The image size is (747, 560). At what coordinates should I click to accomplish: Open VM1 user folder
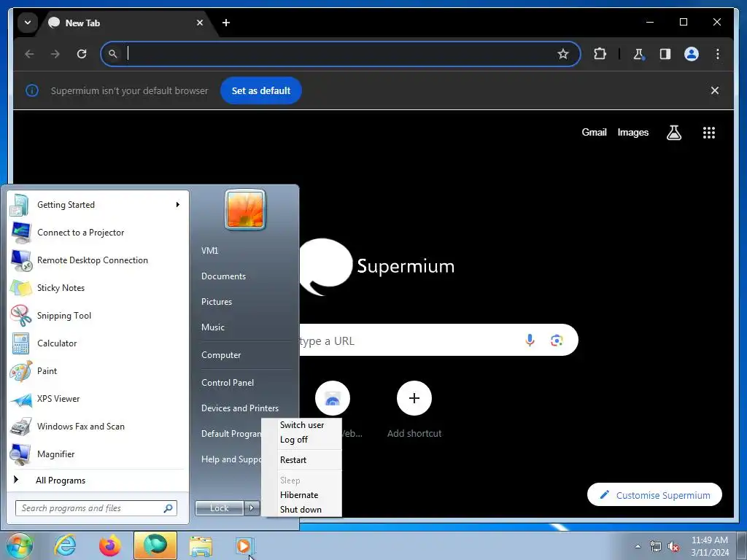[x=209, y=251]
